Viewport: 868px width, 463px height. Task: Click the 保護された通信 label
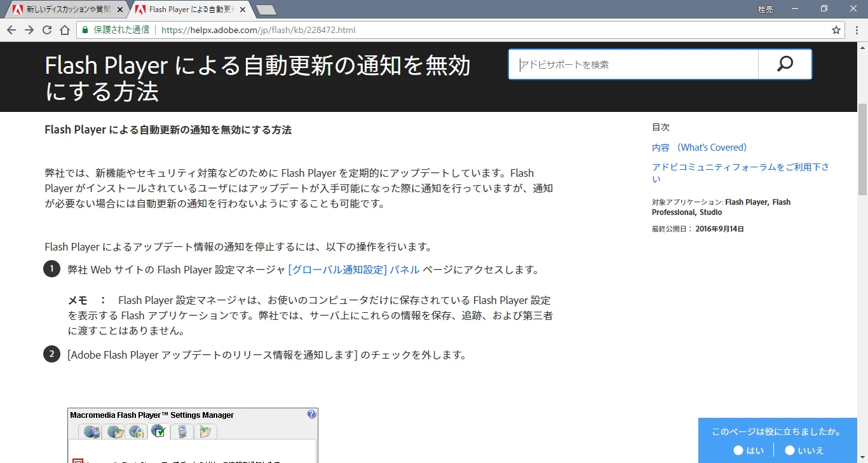[x=121, y=30]
